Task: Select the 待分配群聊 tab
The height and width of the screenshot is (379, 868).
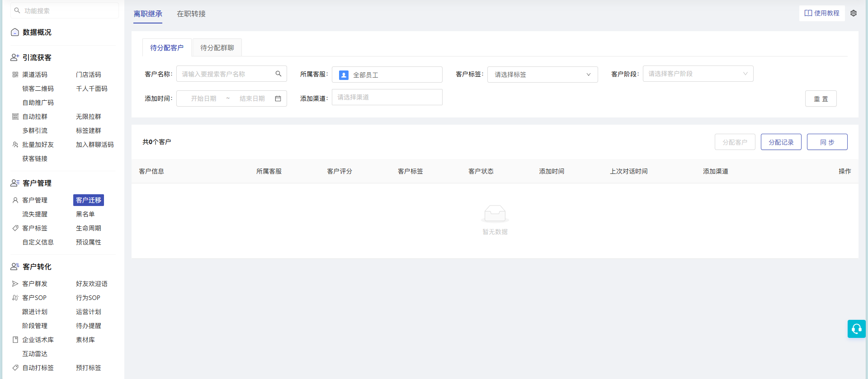Action: [217, 47]
